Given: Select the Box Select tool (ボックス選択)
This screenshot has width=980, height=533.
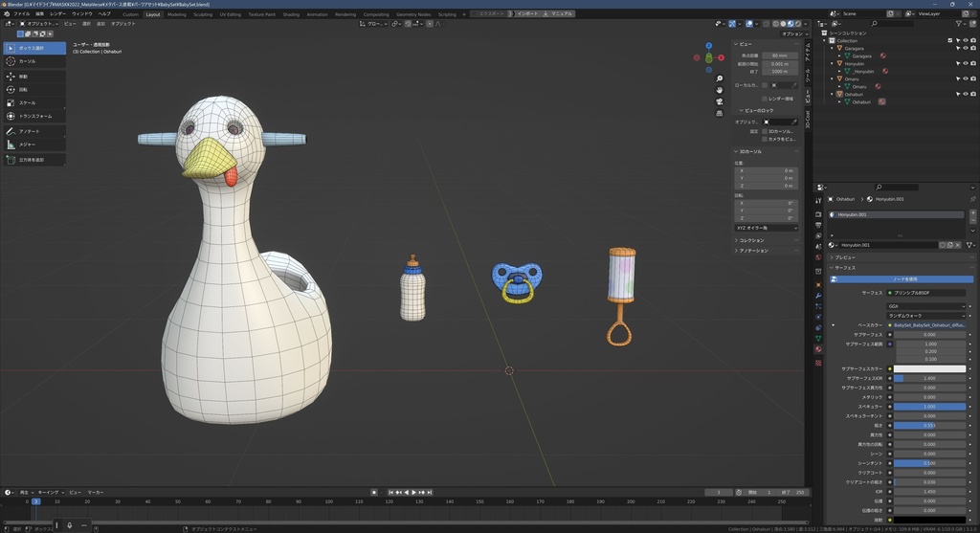Looking at the screenshot, I should (34, 48).
